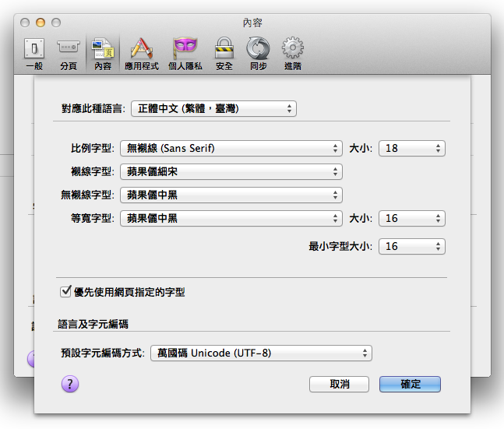This screenshot has width=504, height=429.
Task: Click the 語言及字元編碼 section heading
Action: point(93,324)
